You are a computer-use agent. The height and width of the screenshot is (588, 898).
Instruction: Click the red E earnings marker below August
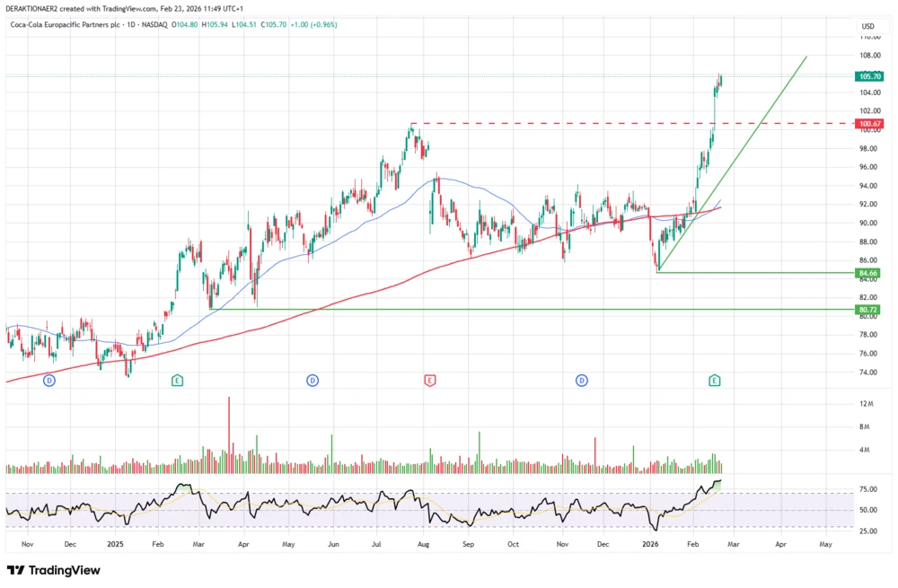[x=431, y=380]
